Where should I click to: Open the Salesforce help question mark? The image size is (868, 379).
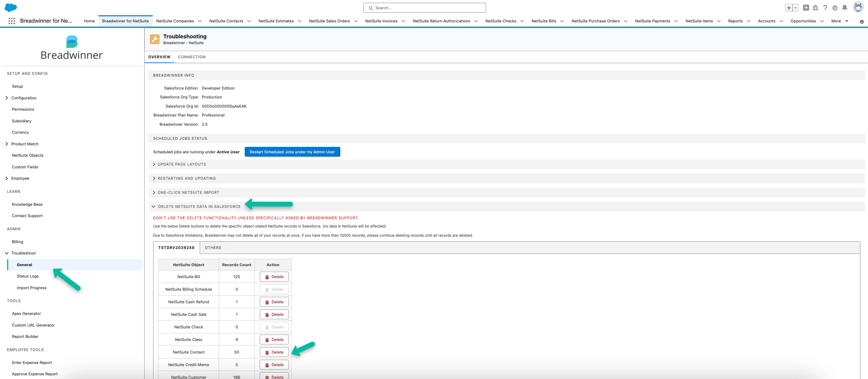pos(825,8)
